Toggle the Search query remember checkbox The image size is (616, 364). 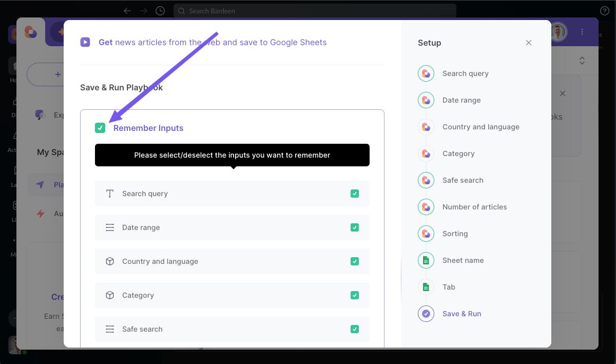(355, 194)
